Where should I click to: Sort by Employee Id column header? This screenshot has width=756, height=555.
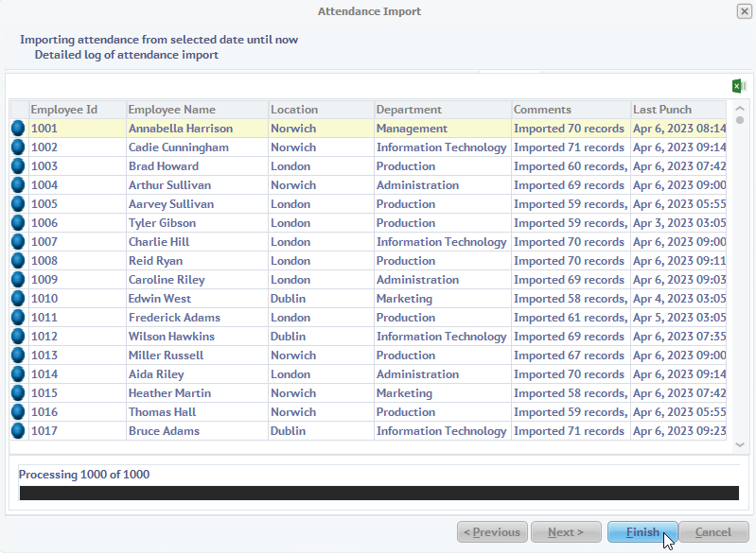[78, 110]
